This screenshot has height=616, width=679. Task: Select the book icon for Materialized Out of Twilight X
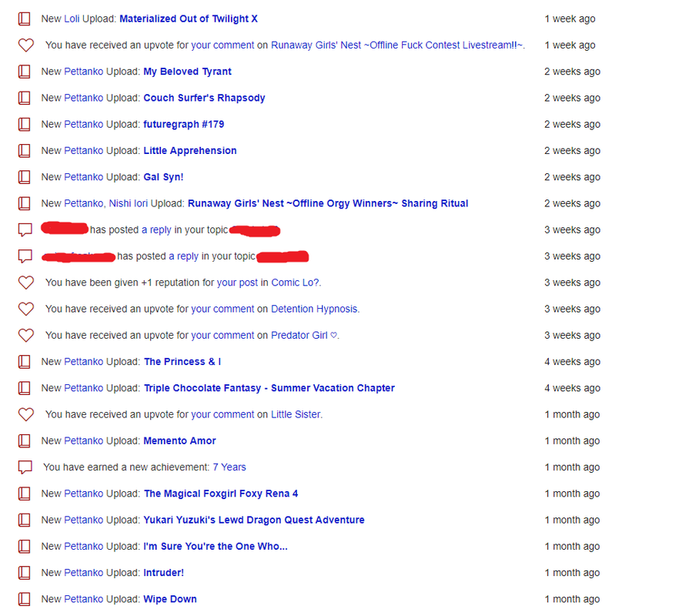(x=25, y=19)
